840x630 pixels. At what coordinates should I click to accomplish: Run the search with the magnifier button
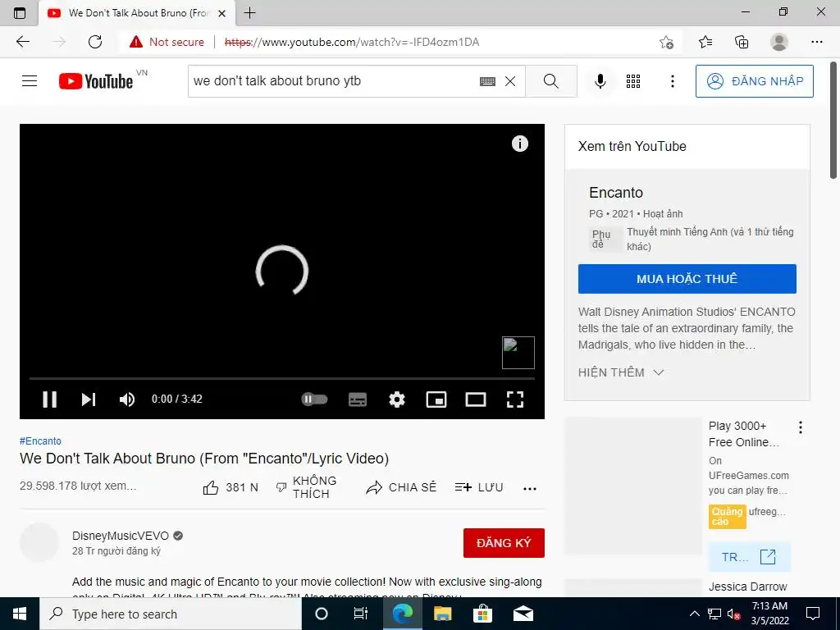click(x=551, y=81)
